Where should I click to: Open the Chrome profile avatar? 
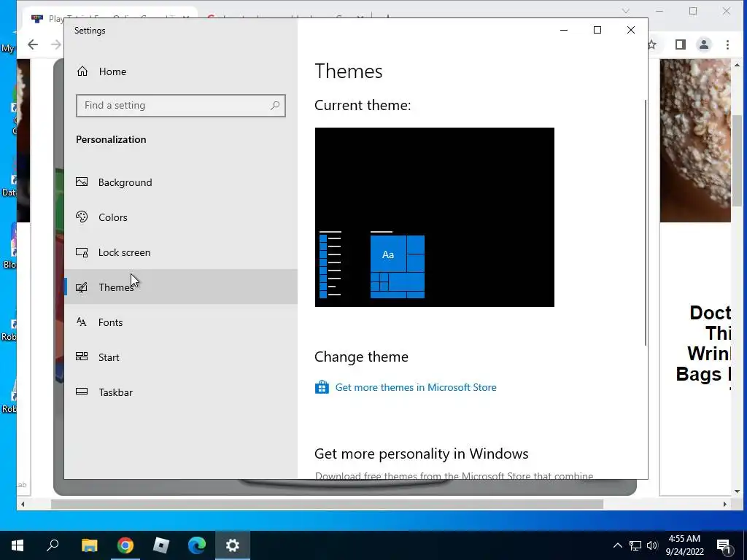tap(704, 44)
